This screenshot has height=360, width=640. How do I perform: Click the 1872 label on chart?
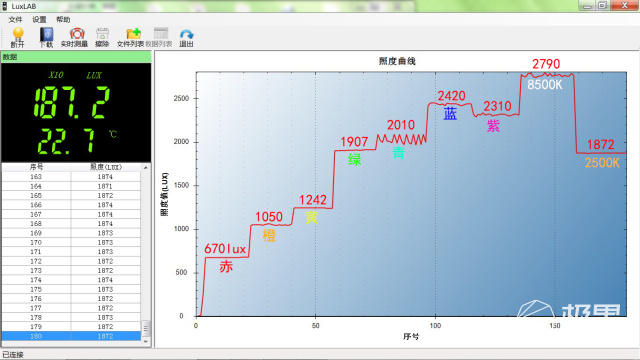pyautogui.click(x=600, y=144)
